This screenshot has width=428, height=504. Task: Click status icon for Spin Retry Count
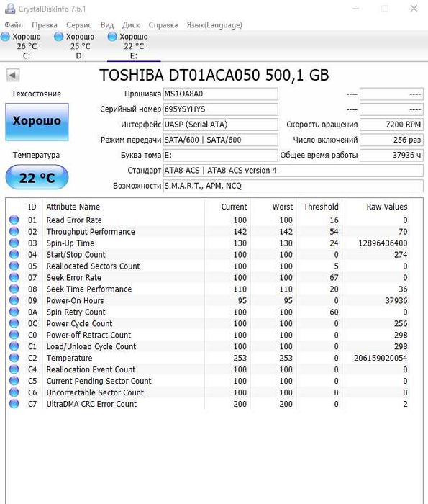pyautogui.click(x=14, y=312)
